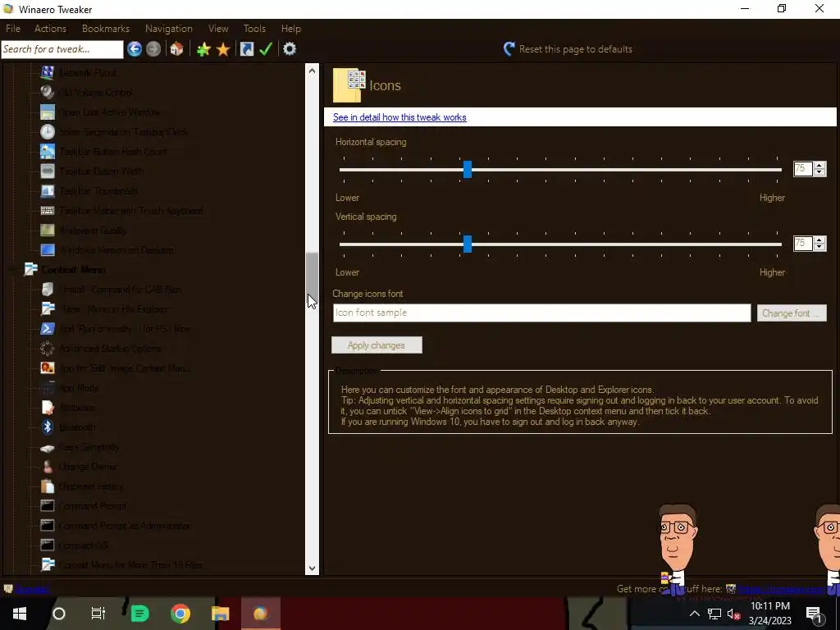Select Taskbar Button Width tree item
Viewport: 840px width, 630px height.
101,171
